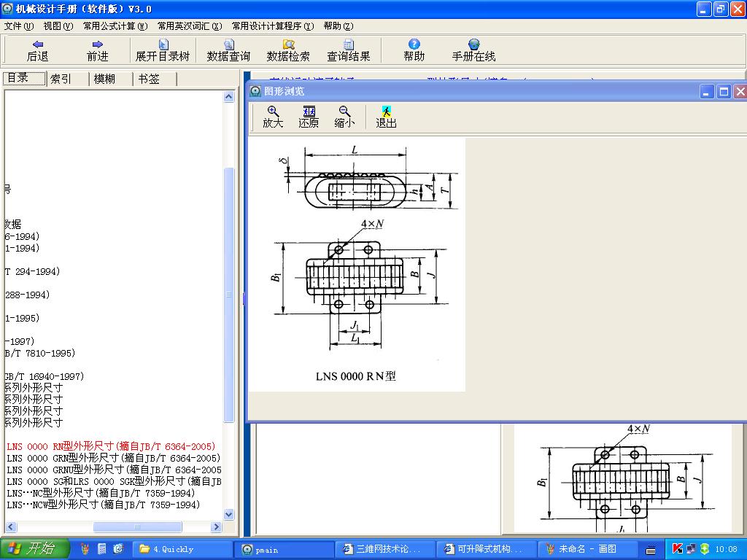
Task: Switch to the 书签 tab
Action: click(x=155, y=79)
